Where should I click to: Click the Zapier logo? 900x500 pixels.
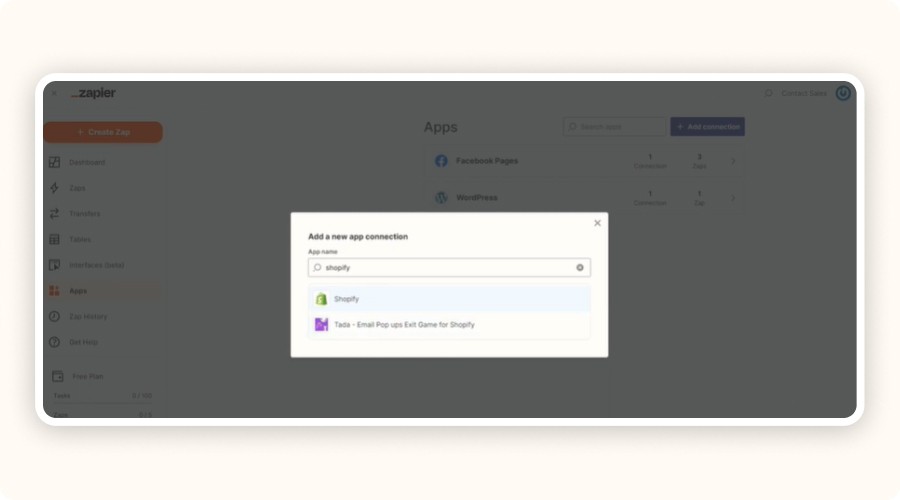93,93
